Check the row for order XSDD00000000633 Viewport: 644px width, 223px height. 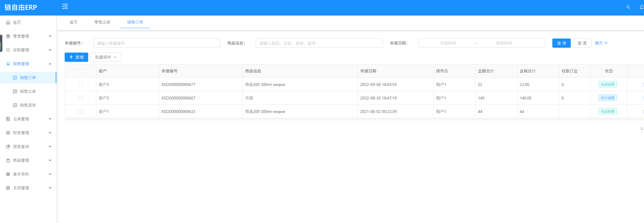coord(80,111)
